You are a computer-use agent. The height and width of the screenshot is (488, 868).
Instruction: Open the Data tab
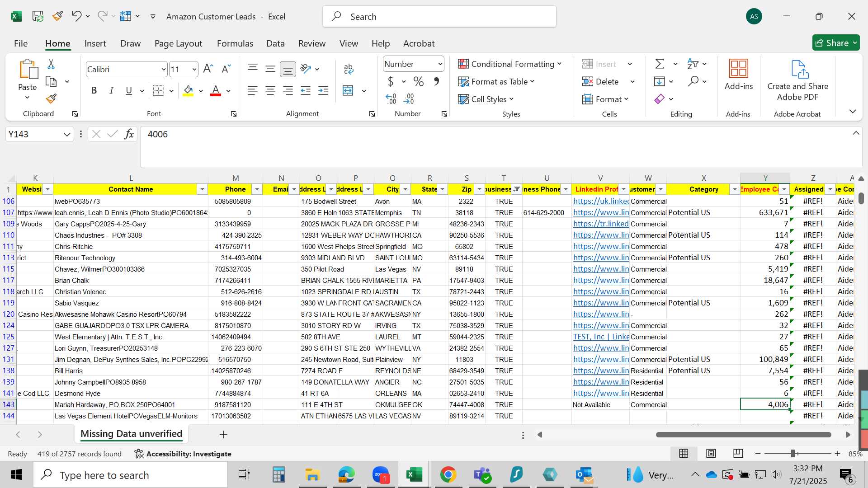pyautogui.click(x=275, y=43)
